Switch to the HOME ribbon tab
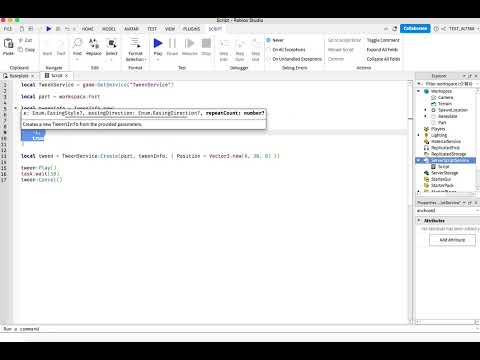 pos(88,29)
